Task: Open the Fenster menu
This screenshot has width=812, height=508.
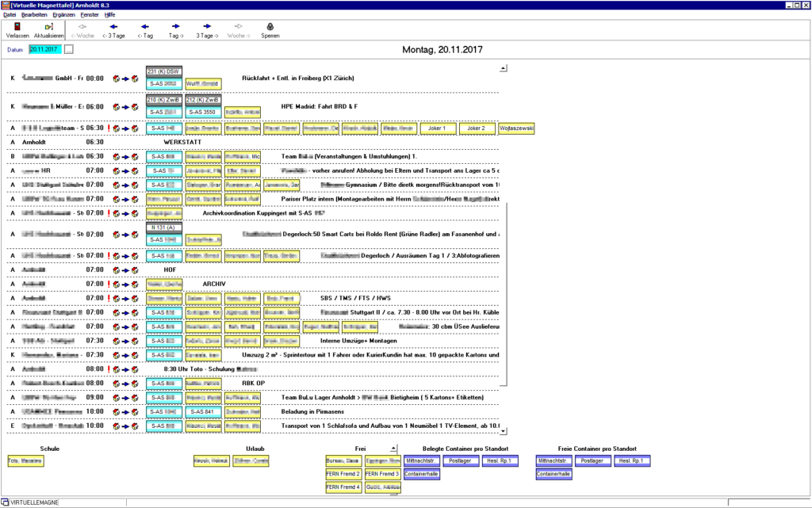Action: [x=90, y=15]
